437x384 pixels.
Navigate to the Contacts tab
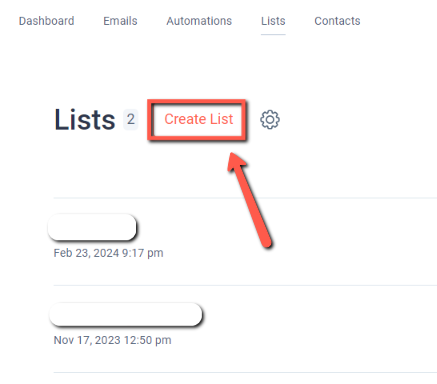[337, 21]
